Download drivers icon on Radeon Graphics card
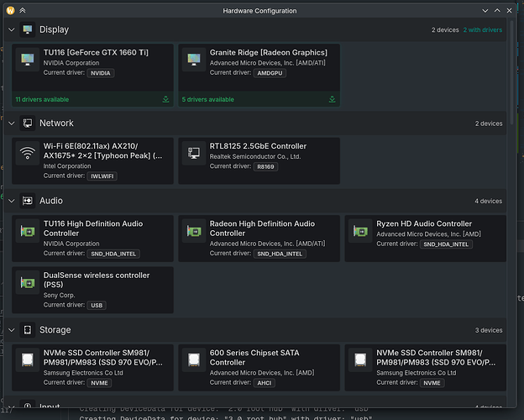Screen dimensions: 524x420 tap(332, 99)
